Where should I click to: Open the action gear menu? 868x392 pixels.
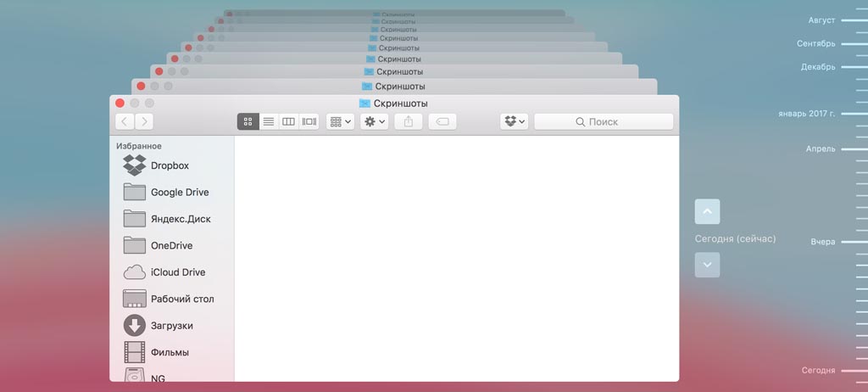[x=374, y=121]
